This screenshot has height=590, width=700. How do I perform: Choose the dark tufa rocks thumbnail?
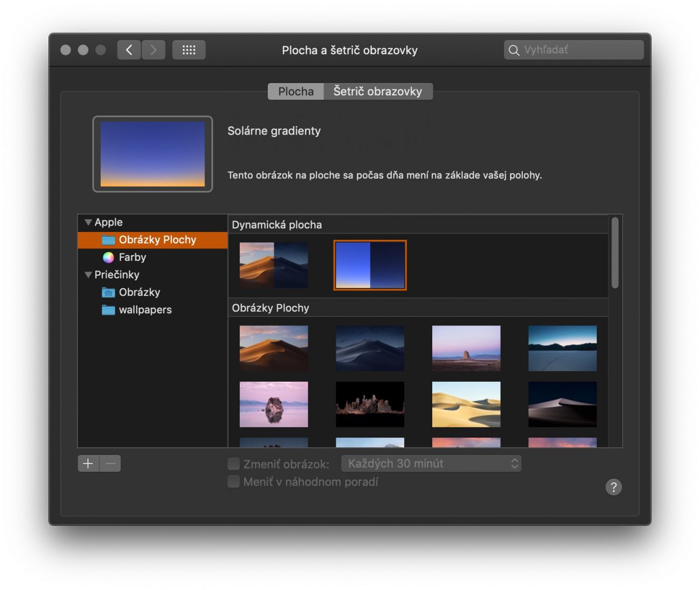coord(370,404)
